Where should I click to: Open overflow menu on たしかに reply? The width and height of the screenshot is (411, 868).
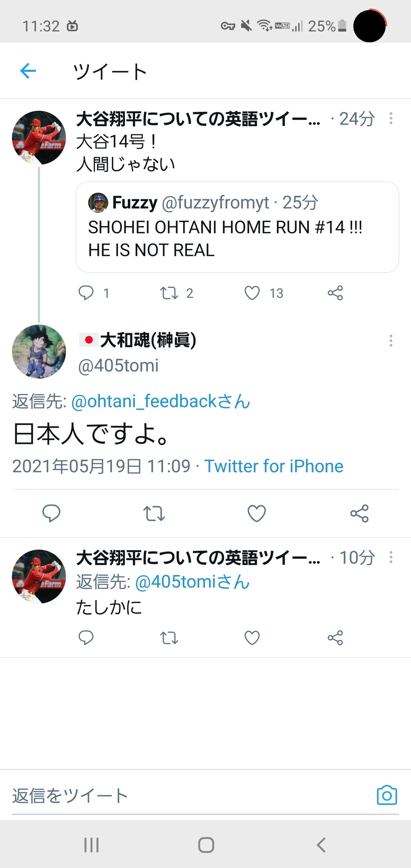[x=391, y=557]
